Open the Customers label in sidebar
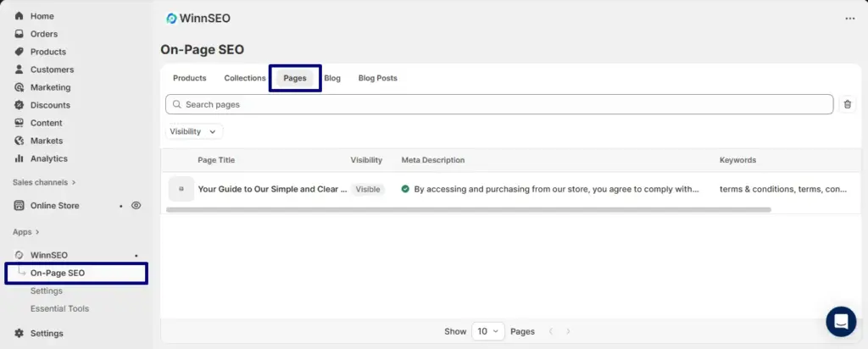Image resolution: width=868 pixels, height=349 pixels. coord(52,69)
